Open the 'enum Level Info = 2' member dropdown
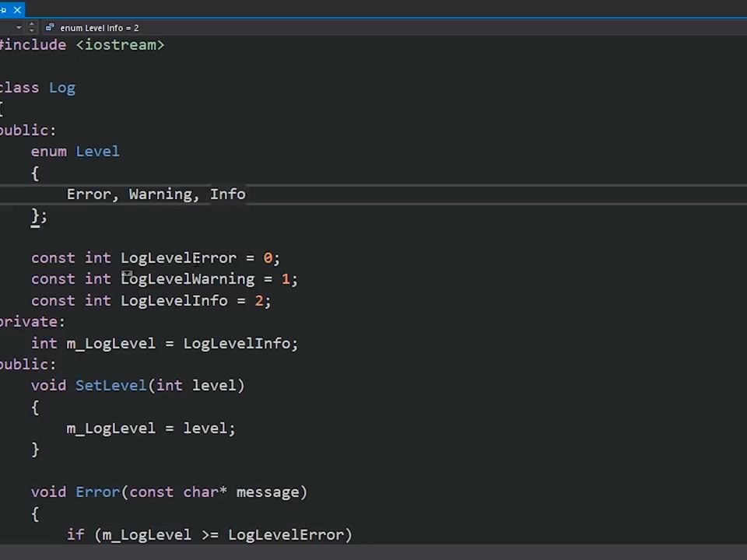The width and height of the screenshot is (747, 560). (100, 28)
